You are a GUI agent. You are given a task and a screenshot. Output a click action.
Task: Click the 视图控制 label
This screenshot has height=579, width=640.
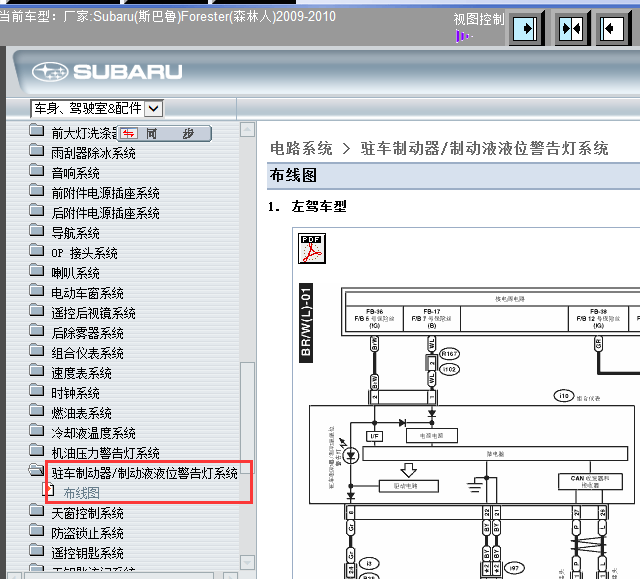[479, 19]
